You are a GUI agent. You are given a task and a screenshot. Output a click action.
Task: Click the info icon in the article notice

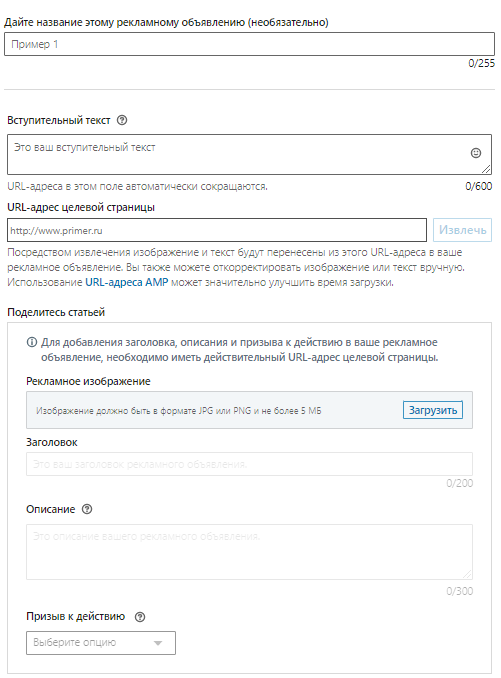pos(32,342)
